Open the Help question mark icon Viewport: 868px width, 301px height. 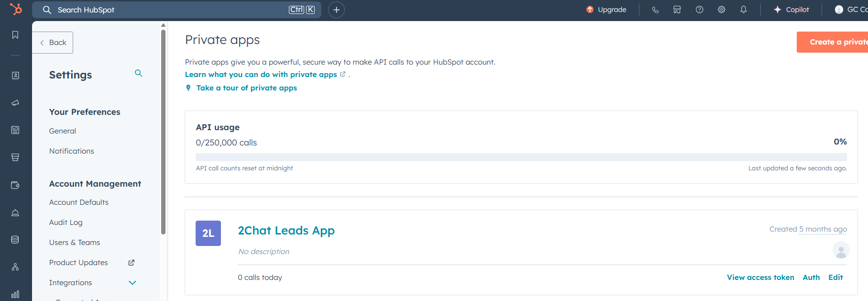700,10
